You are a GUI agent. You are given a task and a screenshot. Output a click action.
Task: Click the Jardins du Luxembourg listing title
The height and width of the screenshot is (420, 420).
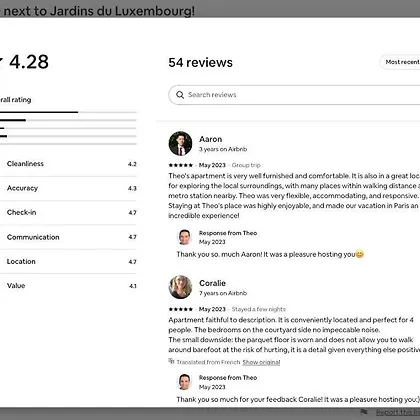(x=97, y=11)
